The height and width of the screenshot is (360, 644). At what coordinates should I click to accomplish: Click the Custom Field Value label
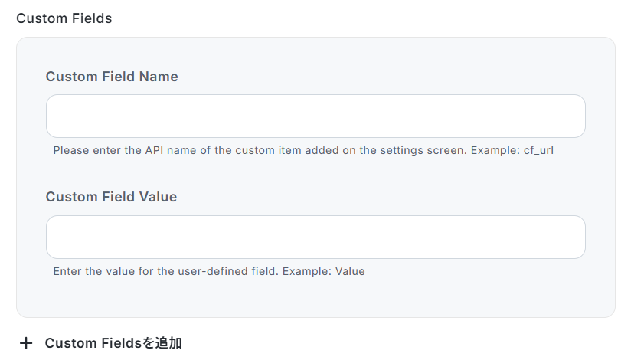[111, 197]
